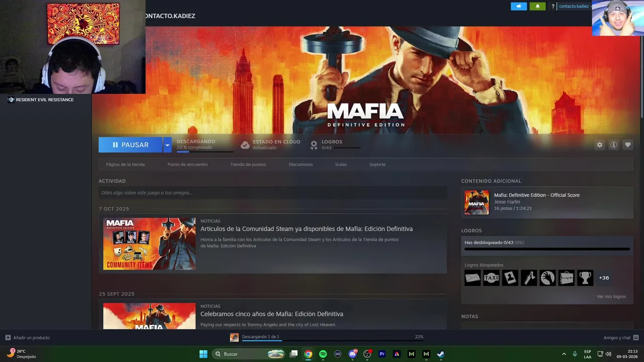Select the briefcase locked achievement icon

pos(566,278)
